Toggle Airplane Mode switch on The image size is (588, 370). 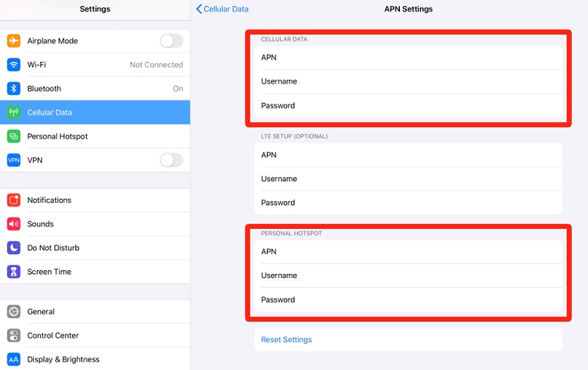pos(171,41)
